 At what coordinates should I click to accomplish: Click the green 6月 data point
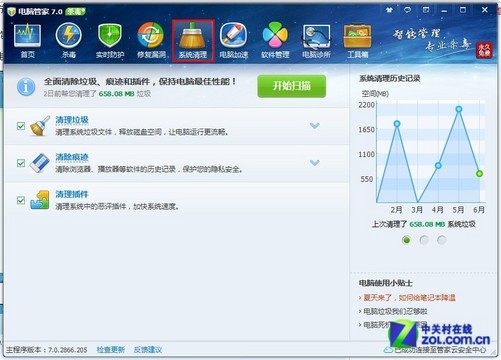tap(479, 173)
